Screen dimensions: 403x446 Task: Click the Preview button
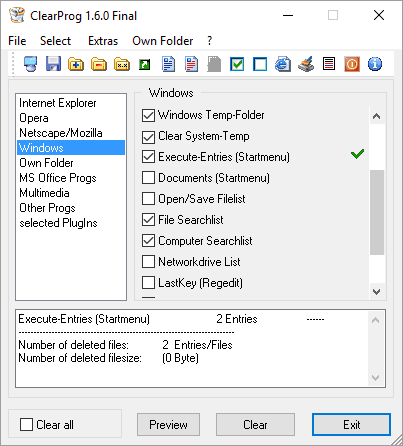[x=168, y=425]
